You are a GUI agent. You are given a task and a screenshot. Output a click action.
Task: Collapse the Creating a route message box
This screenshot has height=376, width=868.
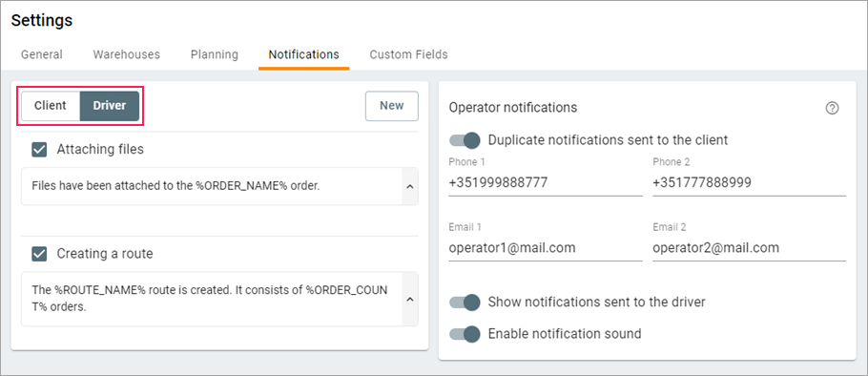409,299
